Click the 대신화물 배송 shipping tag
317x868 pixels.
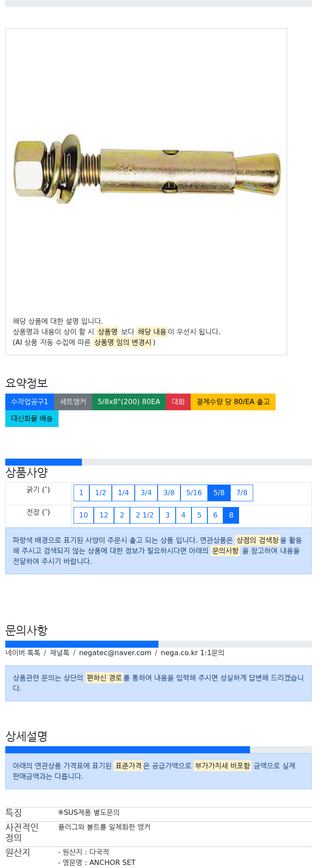click(x=32, y=419)
